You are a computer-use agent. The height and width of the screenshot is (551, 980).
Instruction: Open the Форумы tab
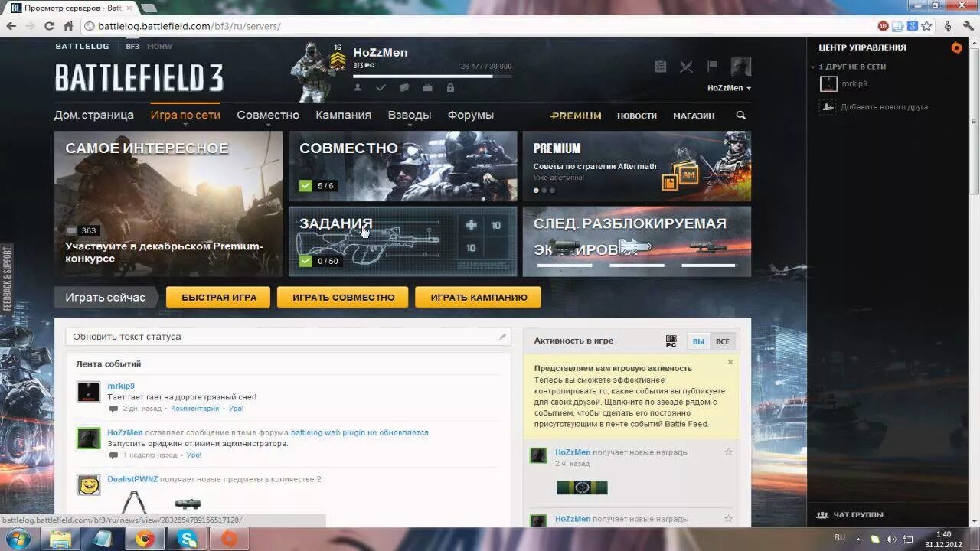[x=471, y=116]
